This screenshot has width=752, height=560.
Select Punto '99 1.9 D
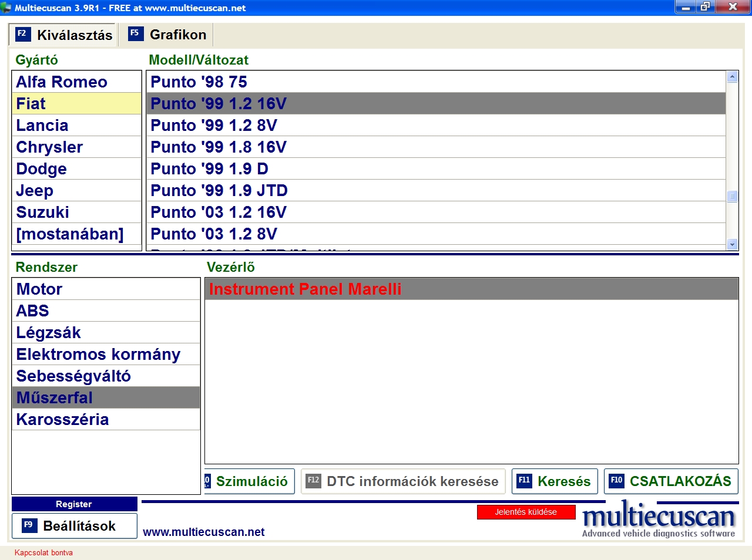pos(436,168)
